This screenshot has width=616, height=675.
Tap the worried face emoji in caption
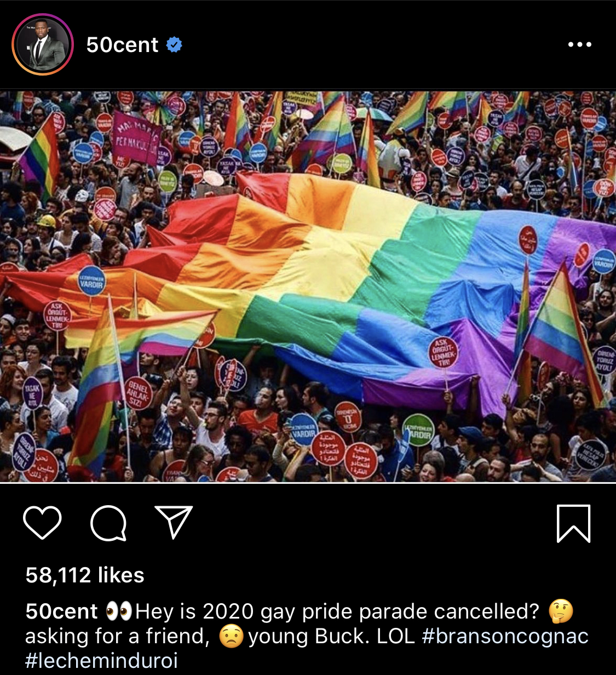[x=231, y=636]
